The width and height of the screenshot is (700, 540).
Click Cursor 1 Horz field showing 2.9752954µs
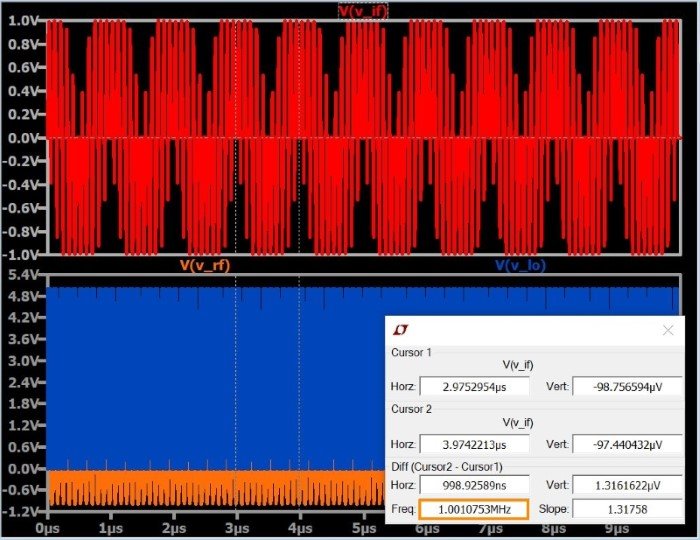point(474,386)
